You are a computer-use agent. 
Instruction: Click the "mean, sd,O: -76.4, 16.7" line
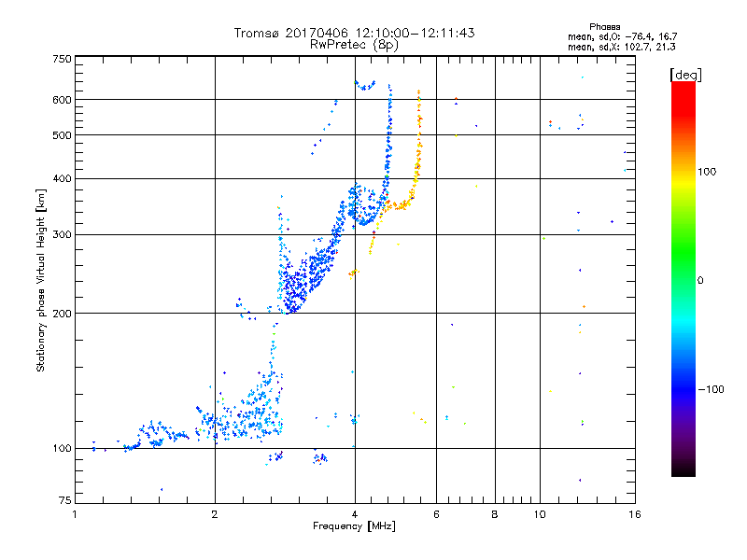[622, 36]
